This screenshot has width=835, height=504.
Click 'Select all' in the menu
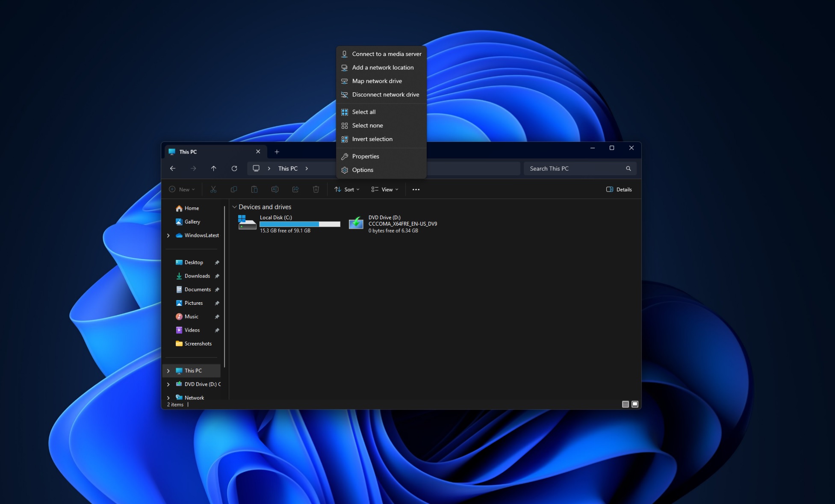point(364,112)
